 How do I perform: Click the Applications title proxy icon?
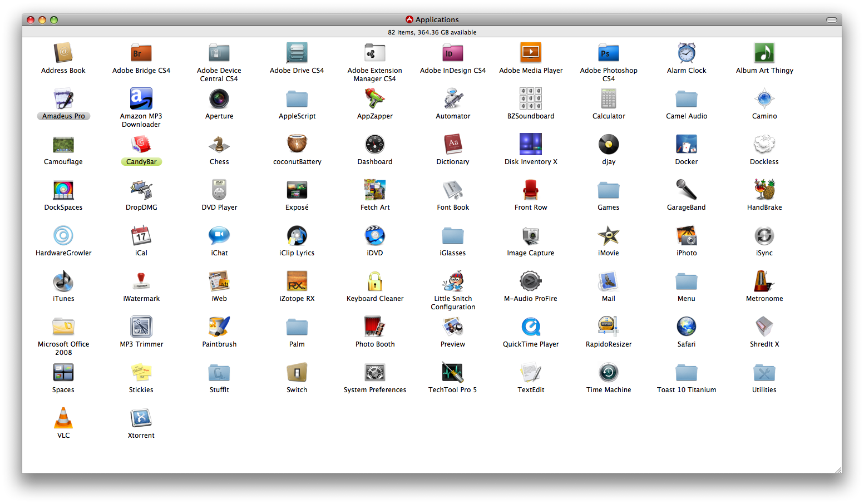tap(409, 19)
